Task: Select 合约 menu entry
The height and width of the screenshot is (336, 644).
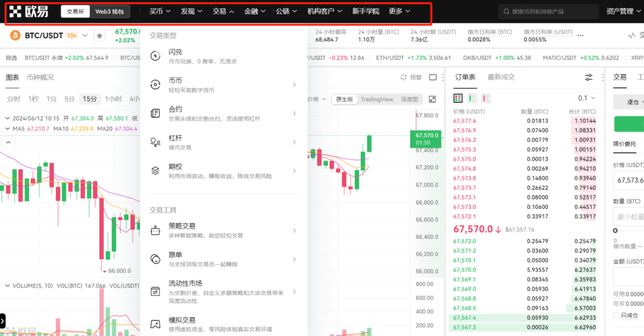Action: 223,113
